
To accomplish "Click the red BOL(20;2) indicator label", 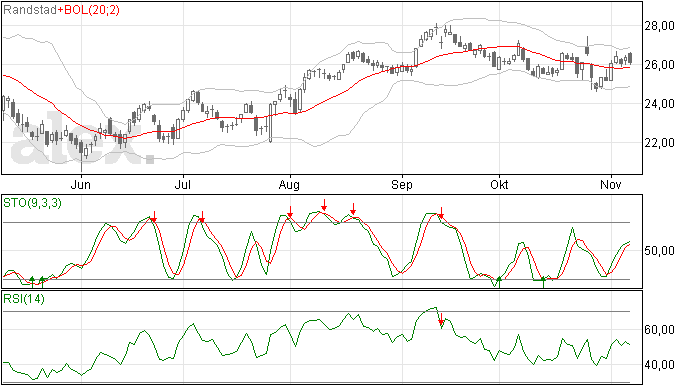I will [92, 10].
